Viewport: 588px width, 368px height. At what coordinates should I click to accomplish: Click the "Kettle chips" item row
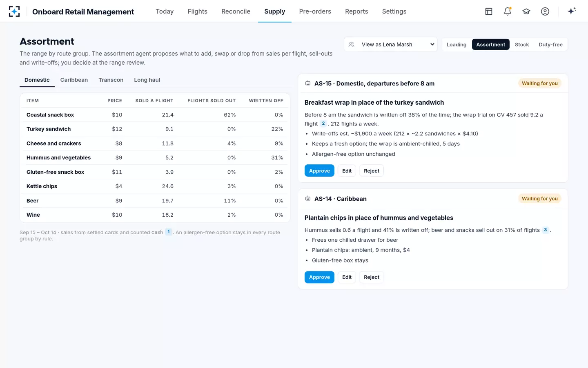pyautogui.click(x=155, y=186)
